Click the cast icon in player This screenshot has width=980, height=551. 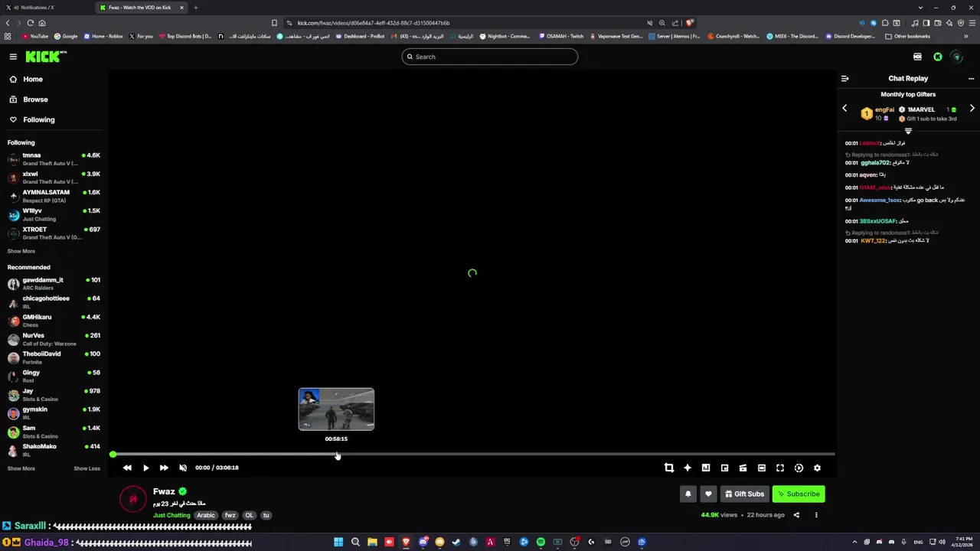click(743, 468)
